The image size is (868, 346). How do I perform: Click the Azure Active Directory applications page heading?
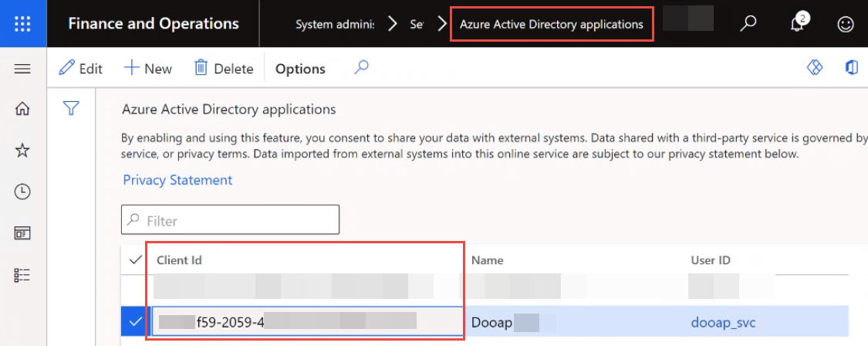(228, 109)
